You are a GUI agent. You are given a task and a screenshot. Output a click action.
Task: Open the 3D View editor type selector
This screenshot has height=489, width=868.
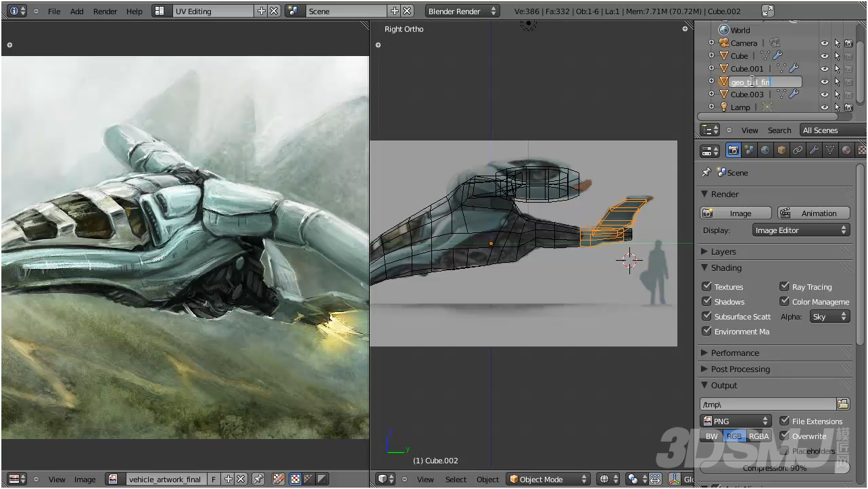click(x=385, y=479)
